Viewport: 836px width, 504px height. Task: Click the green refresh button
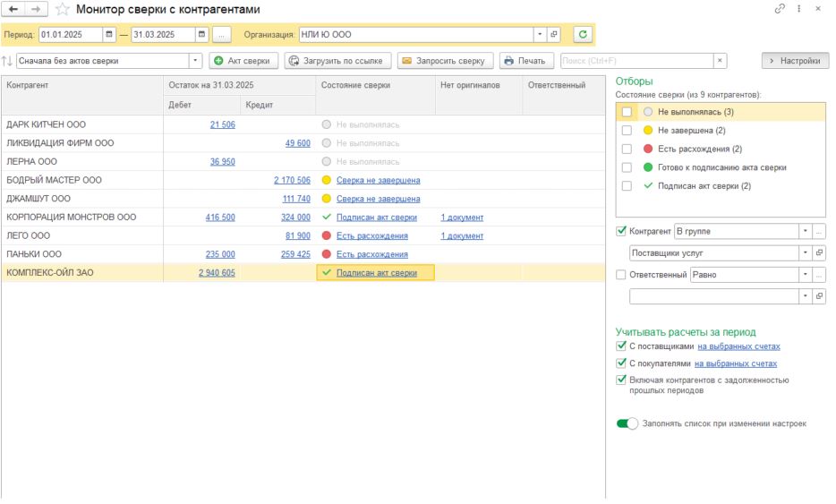(584, 35)
